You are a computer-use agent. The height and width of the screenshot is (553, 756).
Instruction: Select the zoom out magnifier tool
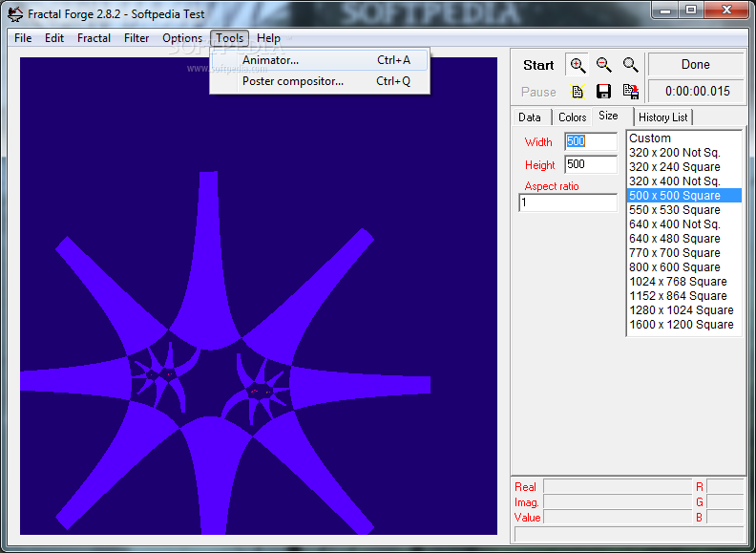603,65
